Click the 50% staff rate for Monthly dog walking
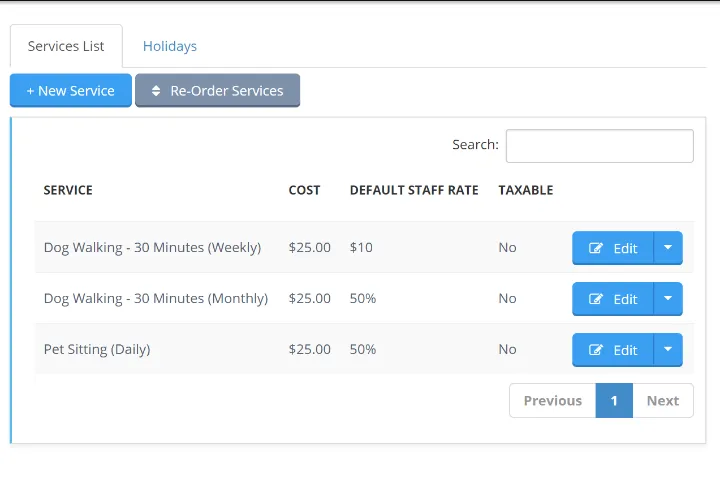Screen dimensions: 720x479 [x=363, y=299]
